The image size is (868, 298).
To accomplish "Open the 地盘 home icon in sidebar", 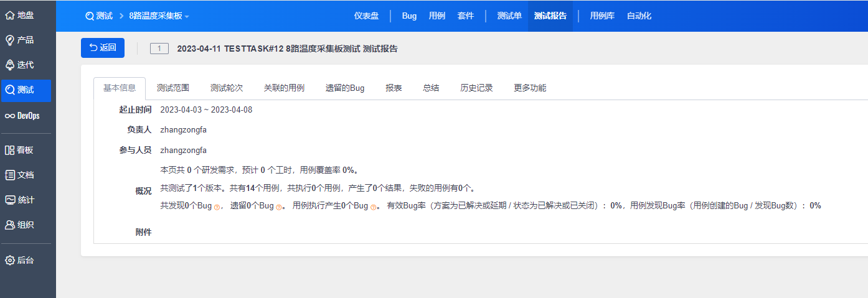I will pyautogui.click(x=10, y=15).
